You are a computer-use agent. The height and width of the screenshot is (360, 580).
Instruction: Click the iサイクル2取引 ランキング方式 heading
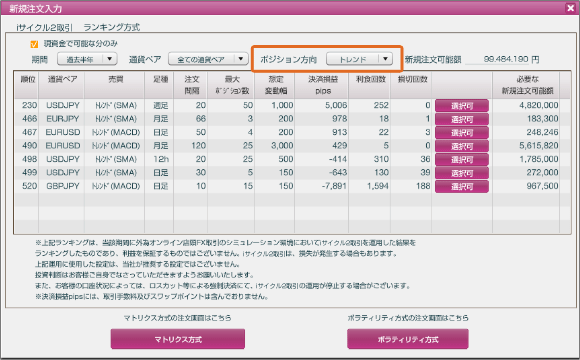pos(78,27)
